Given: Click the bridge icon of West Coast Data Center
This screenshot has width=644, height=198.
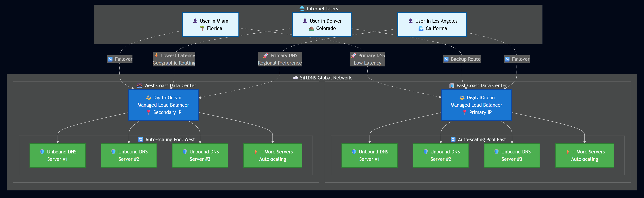Looking at the screenshot, I should (x=139, y=85).
